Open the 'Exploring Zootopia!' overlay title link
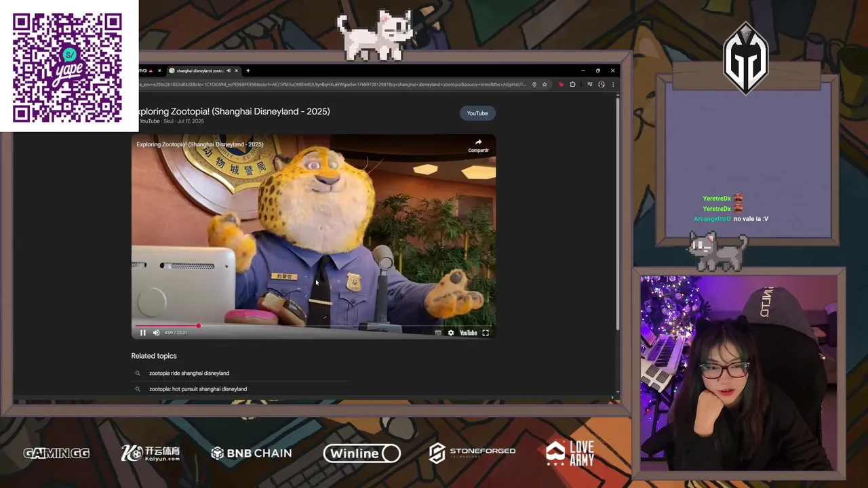Screen dimensions: 868x488 click(x=200, y=144)
